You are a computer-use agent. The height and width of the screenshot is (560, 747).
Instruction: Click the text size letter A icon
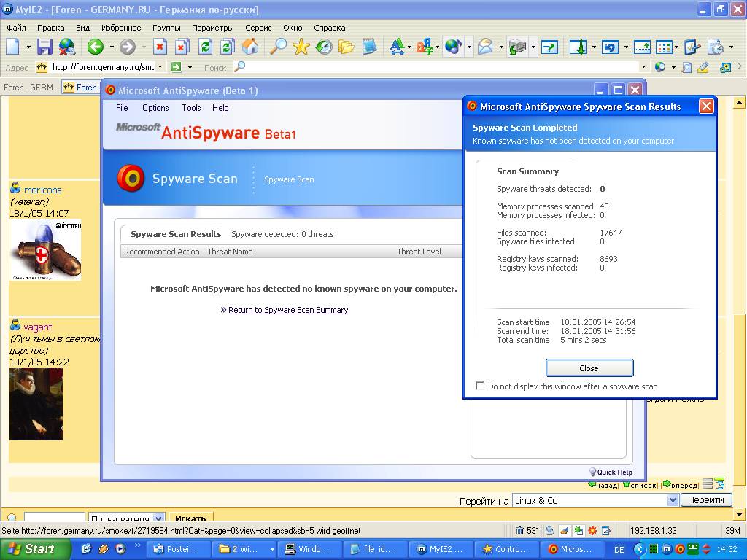click(x=396, y=47)
